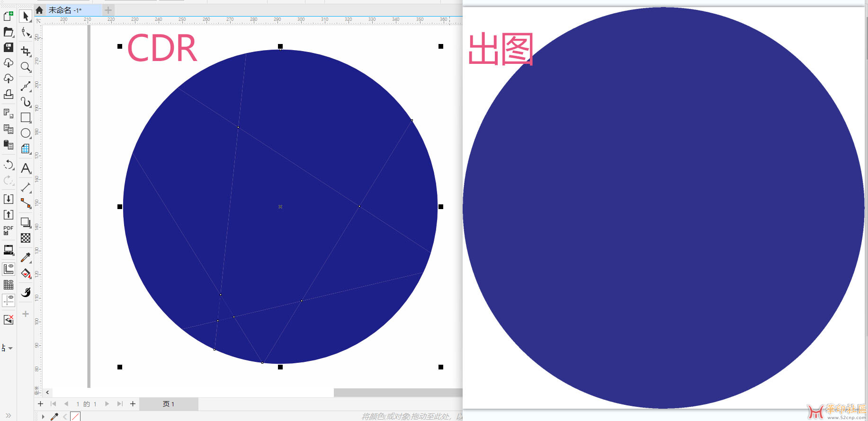Click the Publish to PDF icon
This screenshot has width=868, height=421.
click(9, 230)
